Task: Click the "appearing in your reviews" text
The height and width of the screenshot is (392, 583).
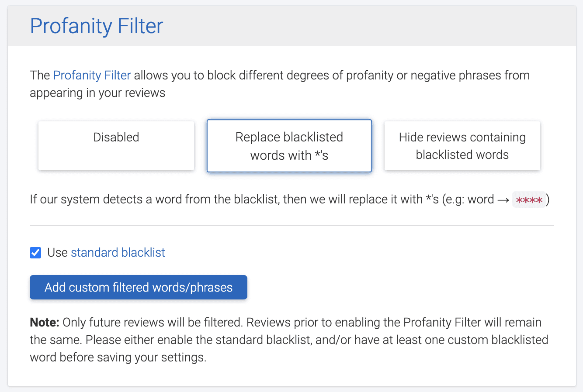Action: (97, 93)
